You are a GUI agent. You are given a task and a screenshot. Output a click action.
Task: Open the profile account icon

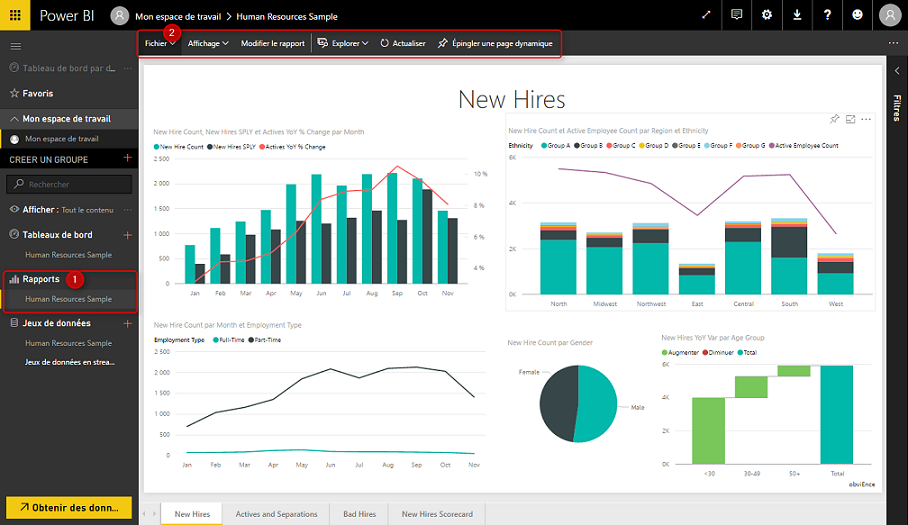(x=890, y=15)
